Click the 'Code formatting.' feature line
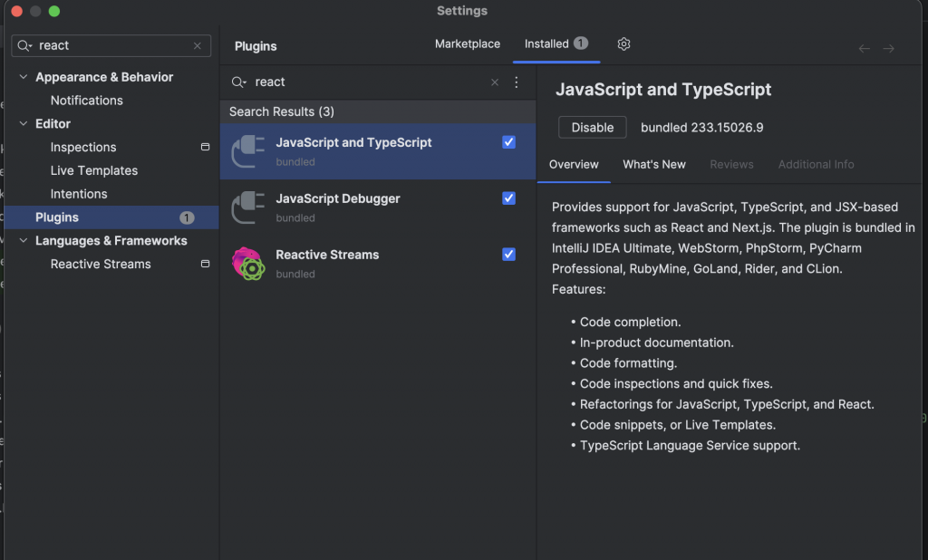The width and height of the screenshot is (928, 560). [628, 363]
